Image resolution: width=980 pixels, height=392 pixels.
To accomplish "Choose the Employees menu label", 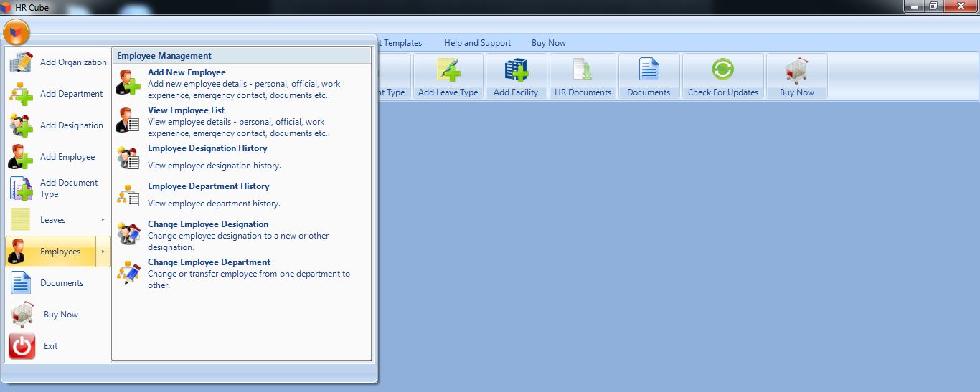I will (x=60, y=252).
